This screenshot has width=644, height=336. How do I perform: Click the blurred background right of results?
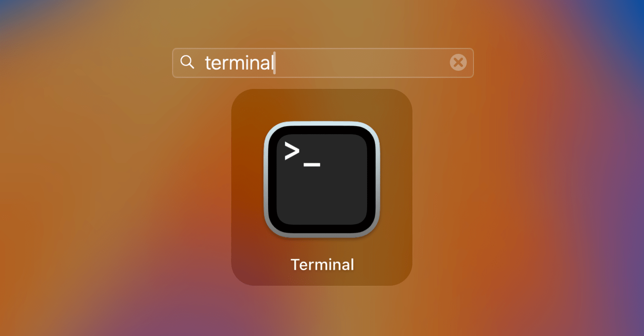click(523, 181)
